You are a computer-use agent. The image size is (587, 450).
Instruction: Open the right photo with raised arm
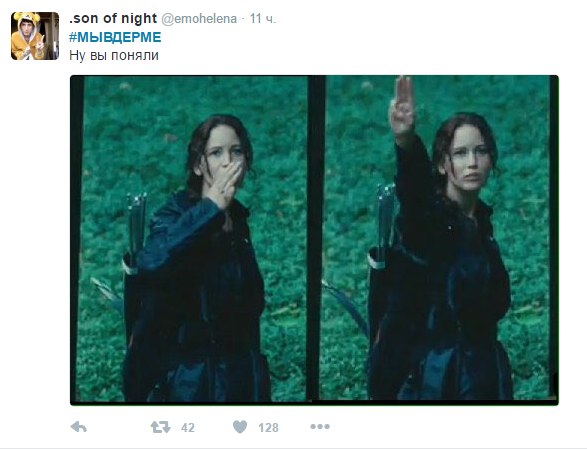(x=437, y=238)
